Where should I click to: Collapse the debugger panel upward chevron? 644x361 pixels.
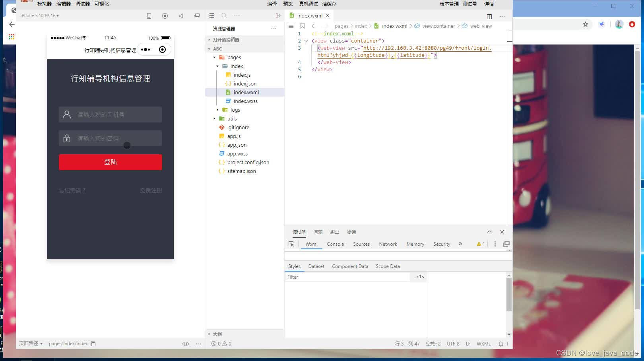tap(489, 232)
